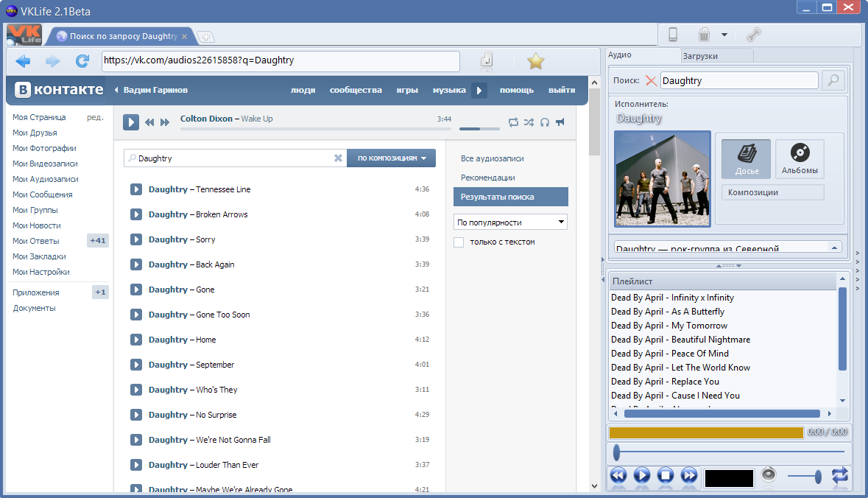The height and width of the screenshot is (498, 868).
Task: Open the Досье artist profile button
Action: pyautogui.click(x=747, y=159)
